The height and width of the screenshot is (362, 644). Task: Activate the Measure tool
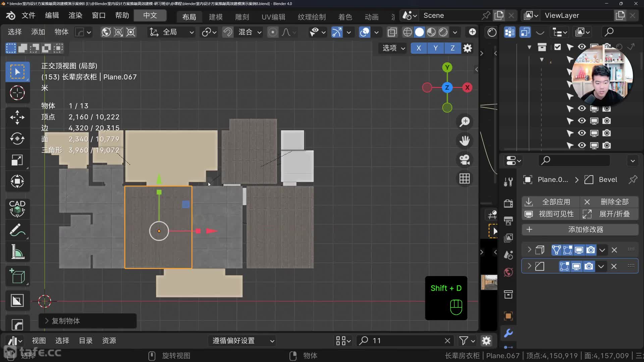point(17,252)
